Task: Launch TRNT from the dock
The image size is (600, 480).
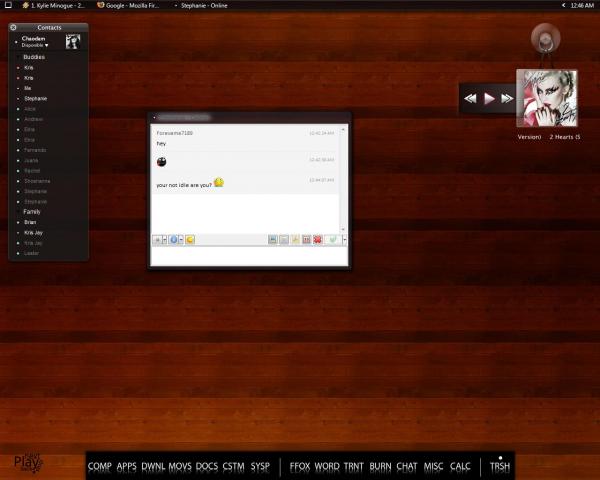Action: 354,466
